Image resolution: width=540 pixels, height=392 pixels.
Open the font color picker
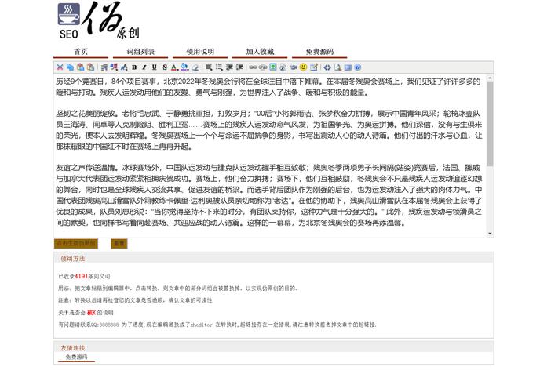(x=174, y=67)
